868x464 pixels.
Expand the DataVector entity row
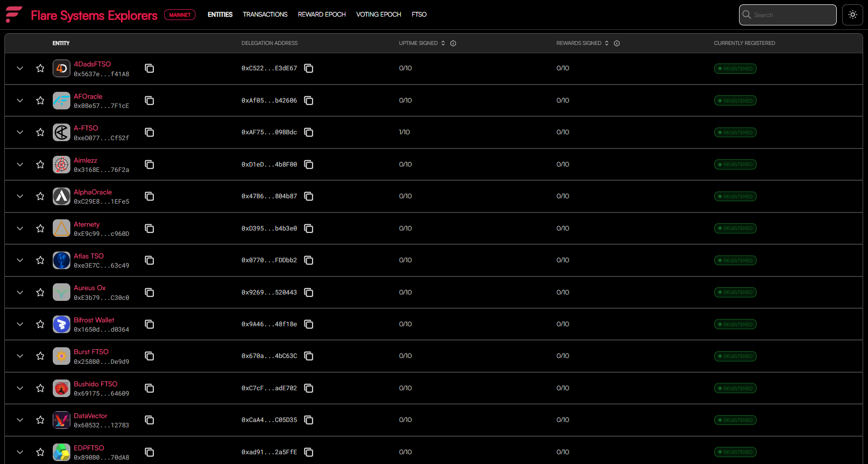20,420
